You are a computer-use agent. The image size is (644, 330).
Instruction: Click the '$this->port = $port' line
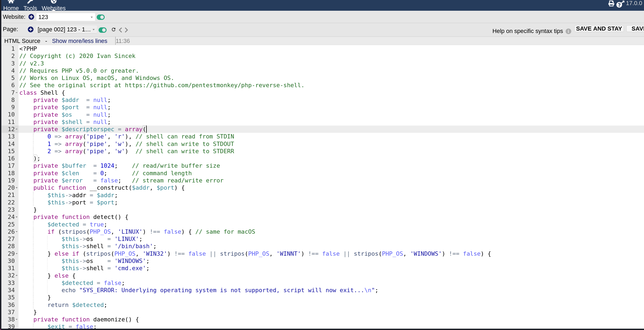click(x=82, y=203)
